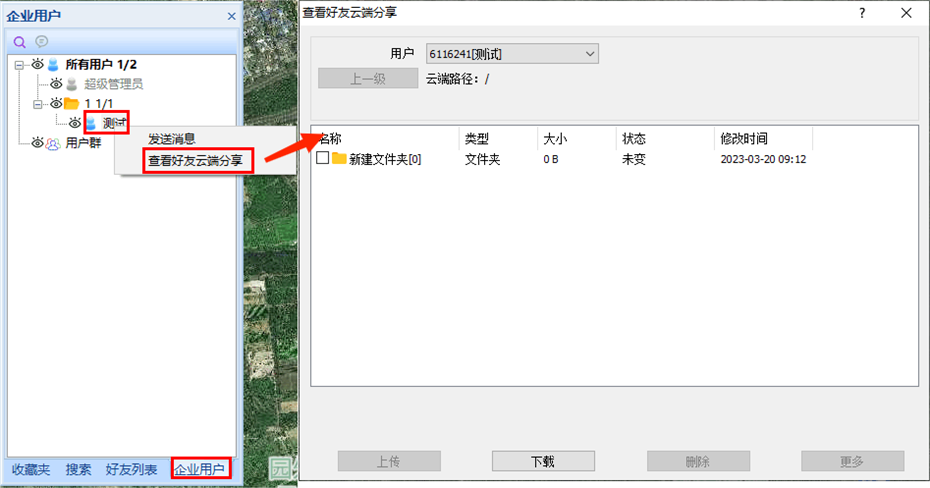Collapse the 所有用户 tree node
The width and height of the screenshot is (930, 488).
pos(19,64)
